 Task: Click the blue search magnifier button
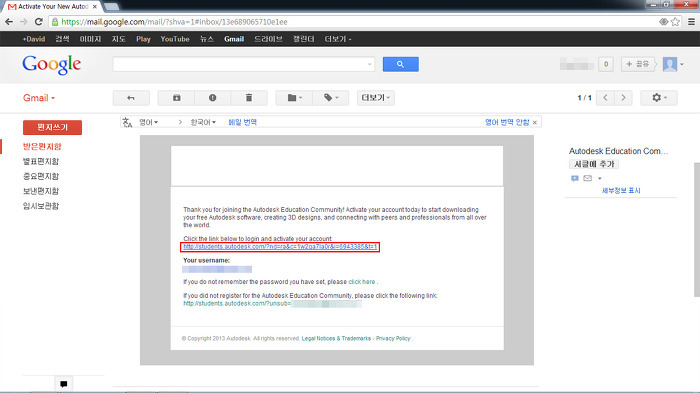coord(400,64)
